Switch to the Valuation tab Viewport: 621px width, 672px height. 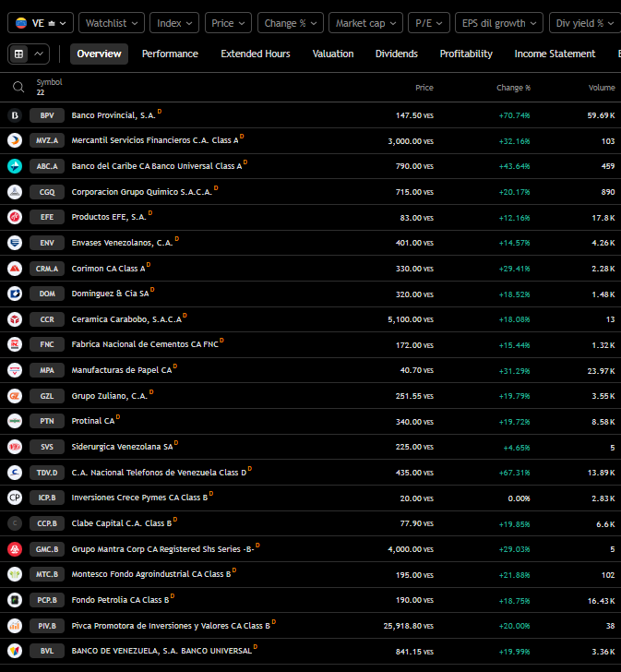coord(333,54)
